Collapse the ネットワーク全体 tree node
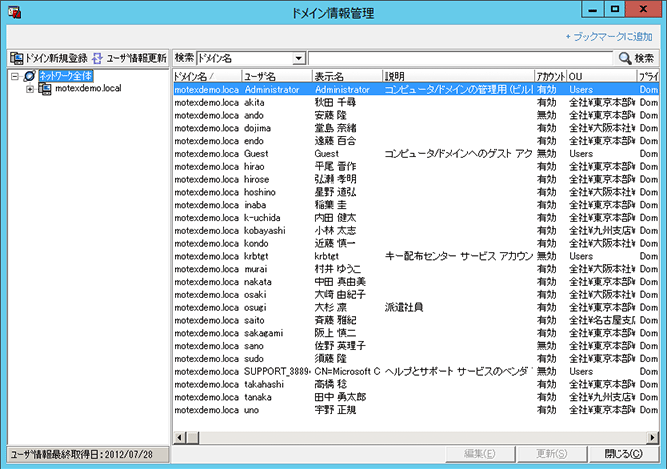667x469 pixels. coord(15,77)
